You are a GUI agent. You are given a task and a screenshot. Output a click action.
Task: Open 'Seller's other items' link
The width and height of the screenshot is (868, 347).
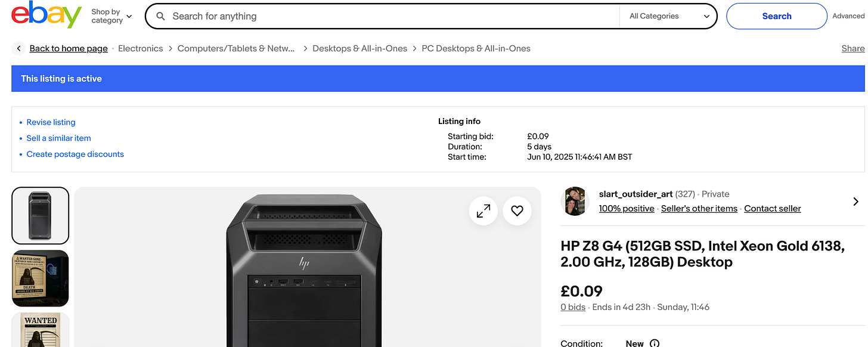coord(699,209)
